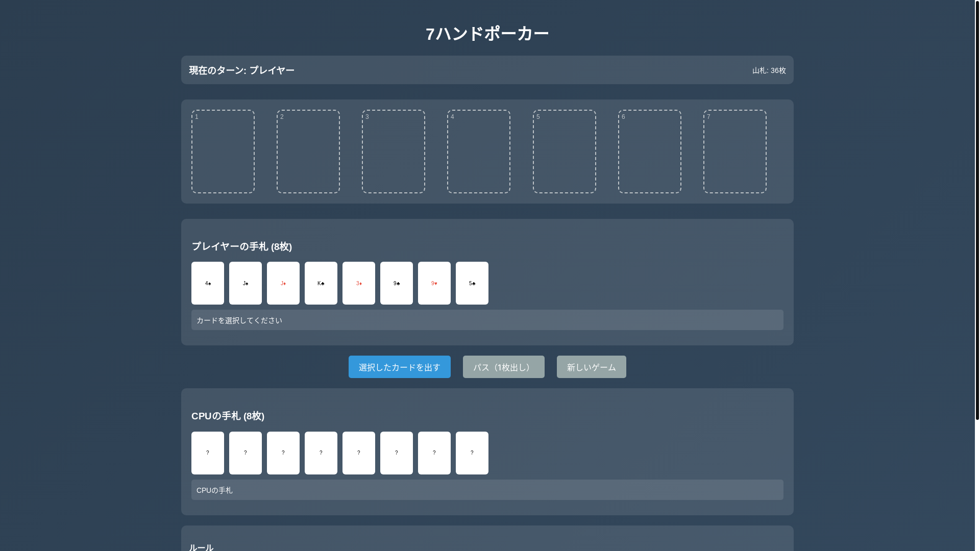Pick the red J of diamonds card

283,283
